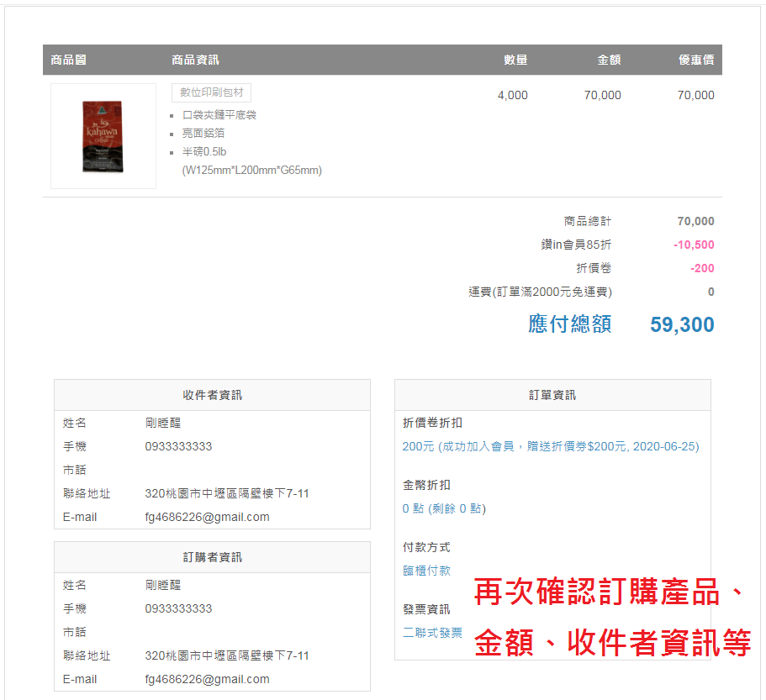Viewport: 766px width, 700px height.
Task: Click the 數量 column header
Action: (x=515, y=60)
